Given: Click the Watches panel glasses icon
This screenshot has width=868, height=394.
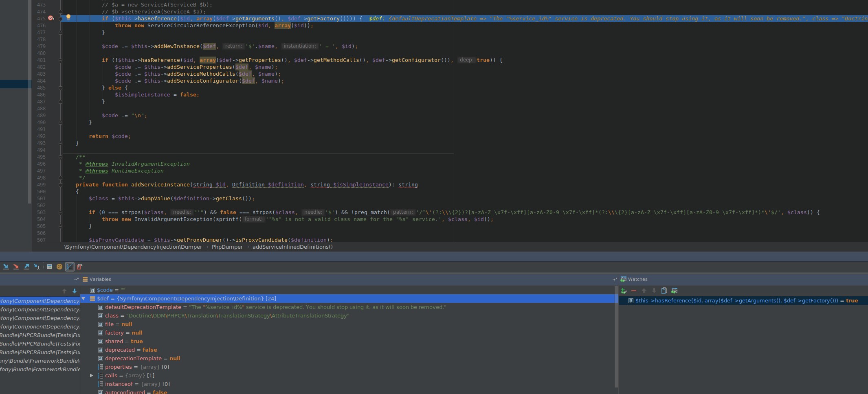Looking at the screenshot, I should coord(623,279).
